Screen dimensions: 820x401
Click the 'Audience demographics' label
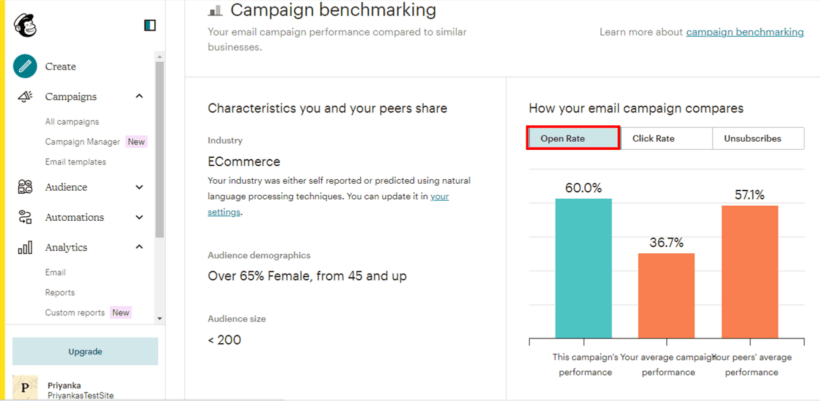point(259,255)
